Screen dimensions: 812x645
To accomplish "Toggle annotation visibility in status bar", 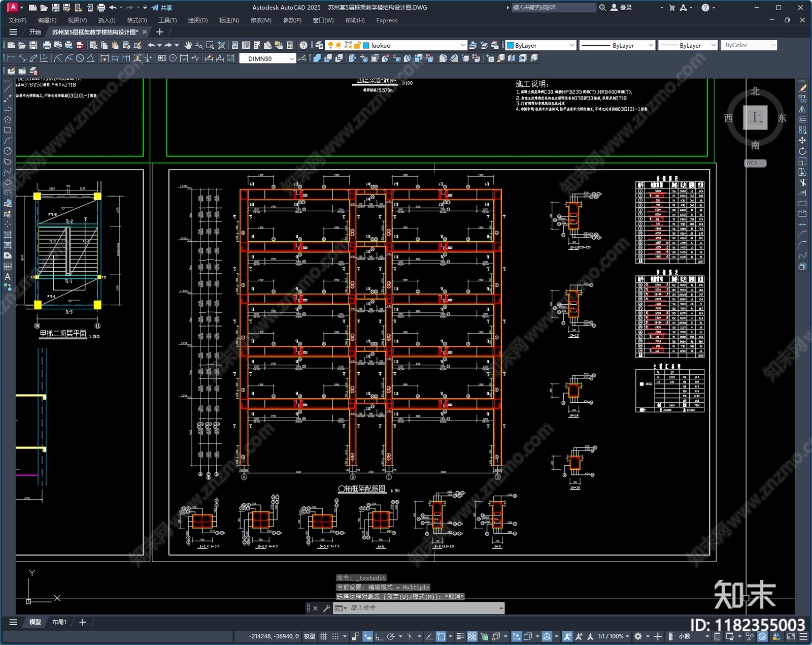I will point(567,636).
